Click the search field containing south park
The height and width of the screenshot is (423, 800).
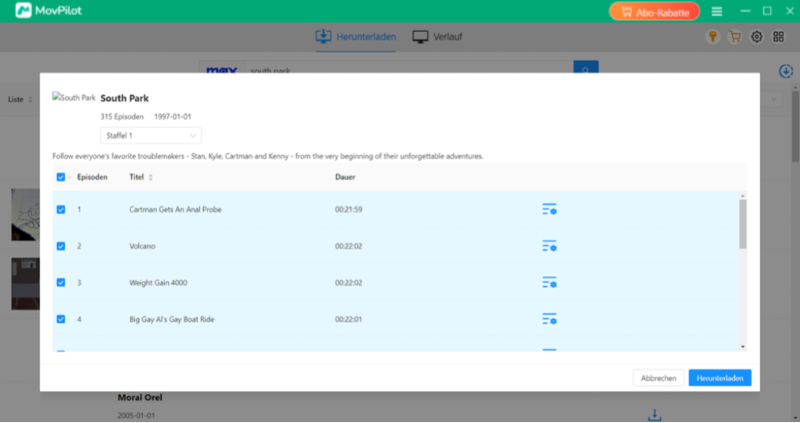409,69
